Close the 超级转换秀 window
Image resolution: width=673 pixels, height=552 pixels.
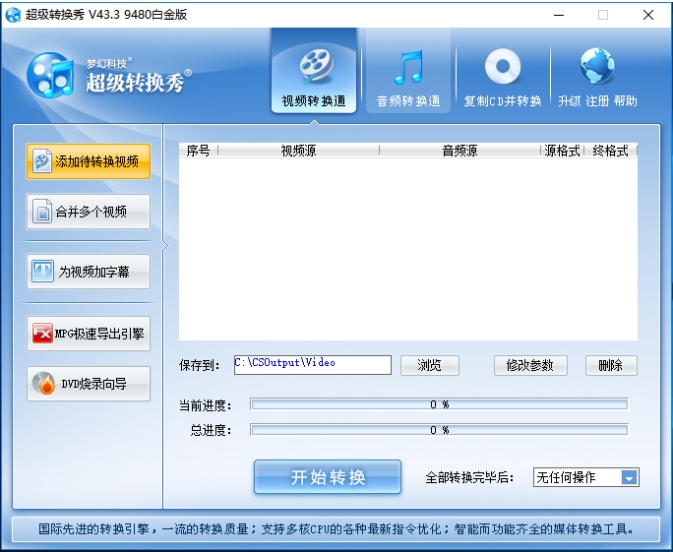pos(648,15)
